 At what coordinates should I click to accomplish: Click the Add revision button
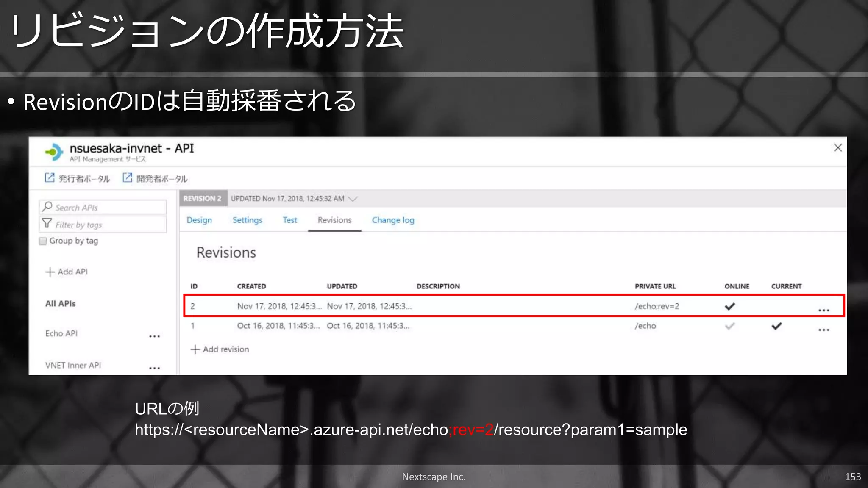[220, 349]
